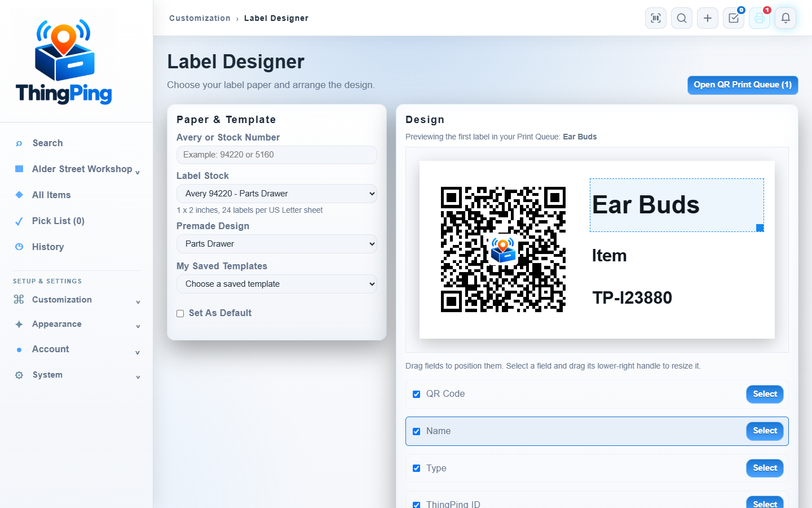Expand the Account sidebar chevron

tap(138, 352)
